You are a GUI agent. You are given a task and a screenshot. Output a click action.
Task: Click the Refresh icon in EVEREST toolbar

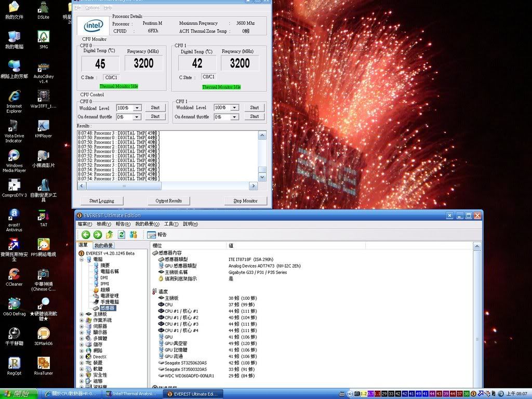tap(121, 235)
